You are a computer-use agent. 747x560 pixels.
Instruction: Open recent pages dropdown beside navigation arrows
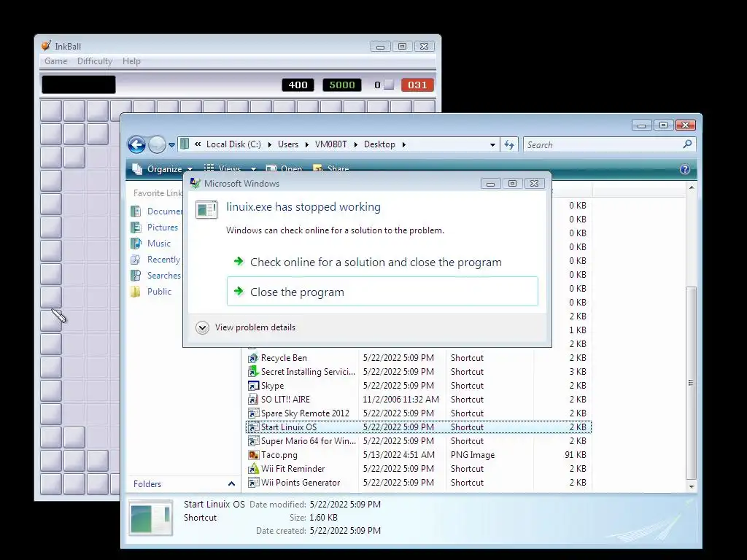(x=171, y=145)
